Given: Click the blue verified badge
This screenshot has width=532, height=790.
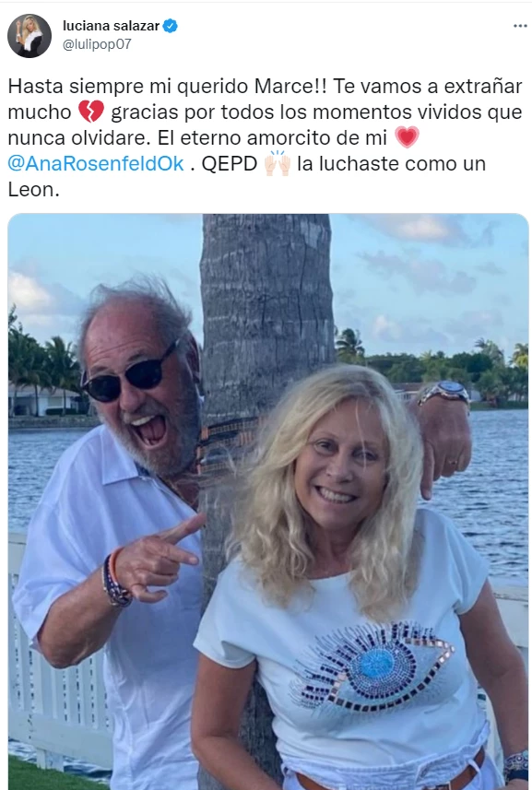Looking at the screenshot, I should (x=171, y=26).
